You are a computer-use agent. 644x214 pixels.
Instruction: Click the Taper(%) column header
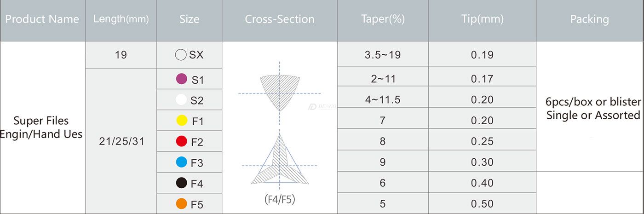click(383, 19)
